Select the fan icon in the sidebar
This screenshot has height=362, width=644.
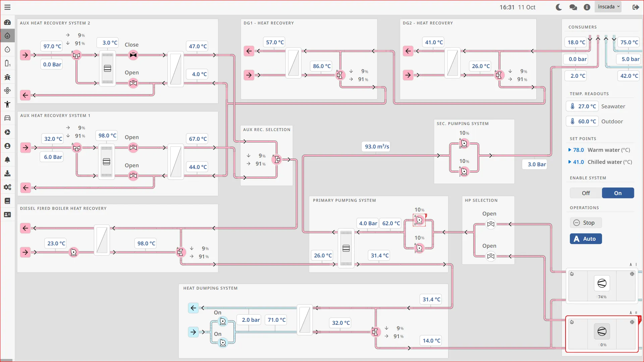[x=7, y=90]
